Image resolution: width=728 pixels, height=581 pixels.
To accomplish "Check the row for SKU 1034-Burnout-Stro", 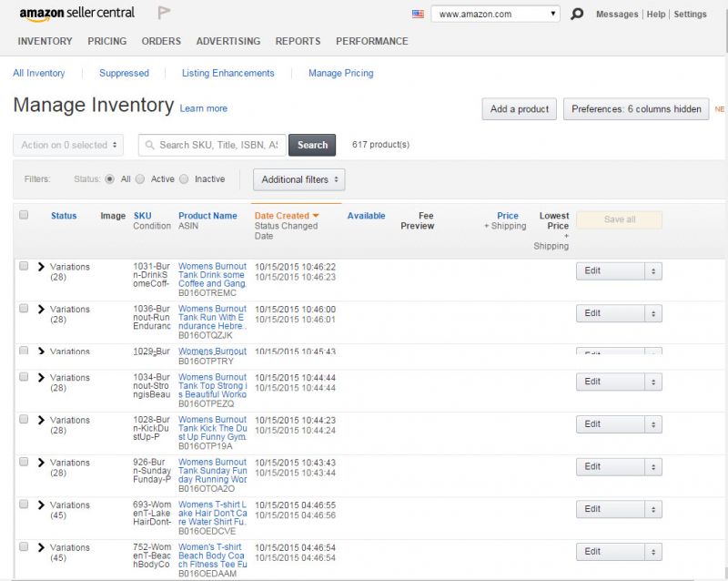I will pos(24,377).
